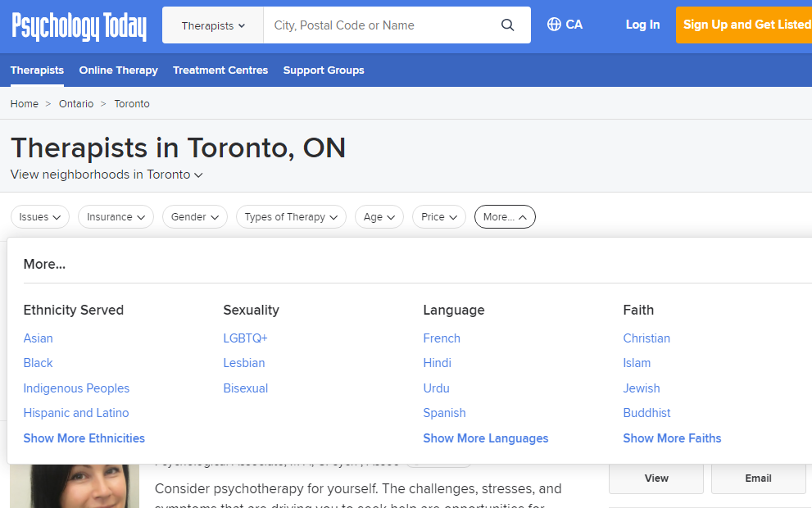This screenshot has width=812, height=508.
Task: Open the CA country selector
Action: click(565, 25)
